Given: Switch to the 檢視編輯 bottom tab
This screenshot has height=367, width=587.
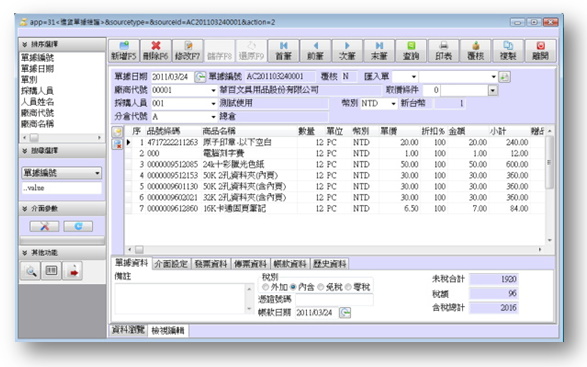Looking at the screenshot, I should tap(168, 330).
